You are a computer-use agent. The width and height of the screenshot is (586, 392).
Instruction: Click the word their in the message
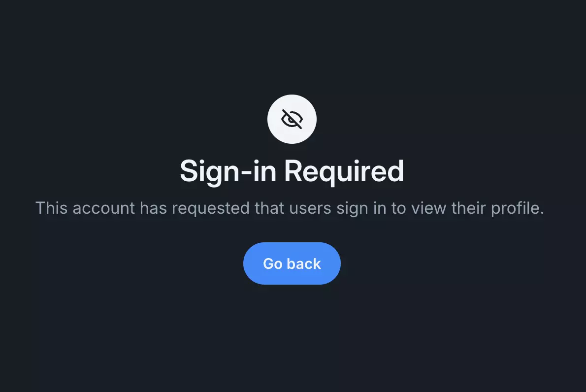469,208
